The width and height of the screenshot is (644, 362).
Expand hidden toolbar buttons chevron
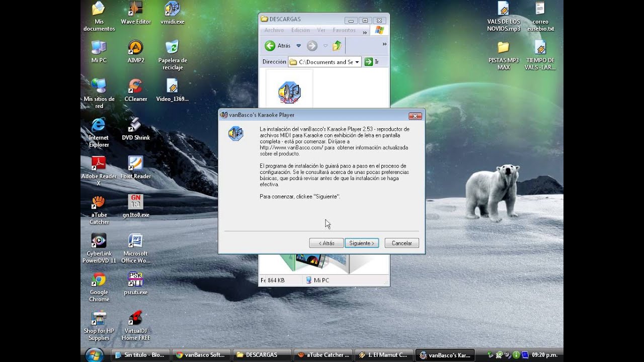tap(384, 44)
